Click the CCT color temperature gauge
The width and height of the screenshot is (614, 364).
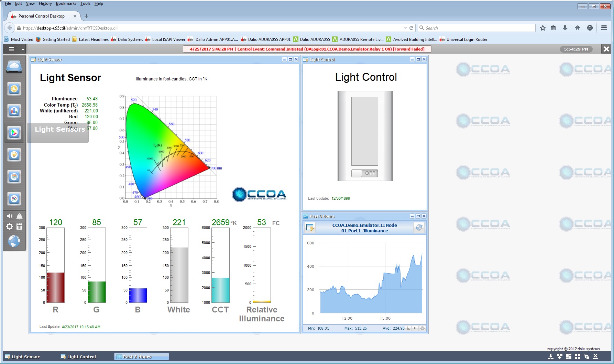pyautogui.click(x=220, y=265)
